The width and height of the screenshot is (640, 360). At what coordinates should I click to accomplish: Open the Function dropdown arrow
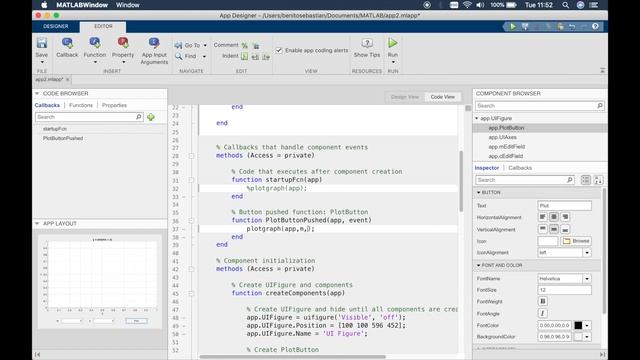coord(95,62)
